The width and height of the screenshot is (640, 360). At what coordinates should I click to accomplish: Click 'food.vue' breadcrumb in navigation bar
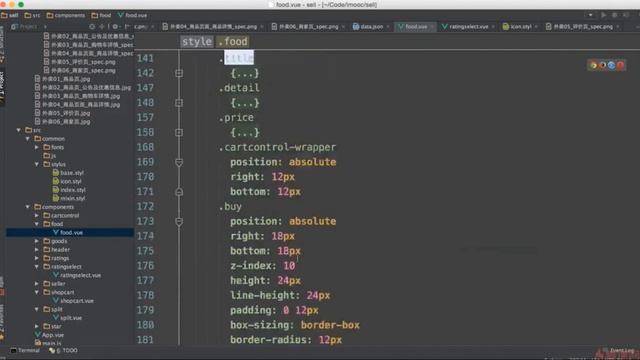[132, 15]
